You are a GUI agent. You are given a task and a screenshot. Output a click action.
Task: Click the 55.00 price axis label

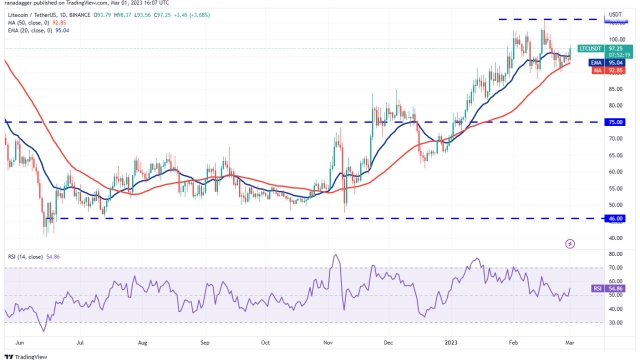click(616, 189)
